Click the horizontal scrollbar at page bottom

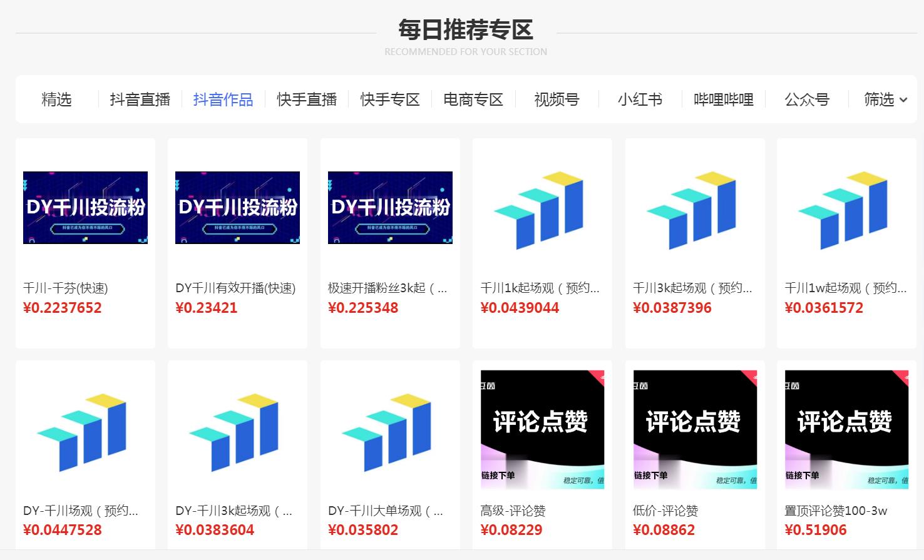tap(462, 556)
